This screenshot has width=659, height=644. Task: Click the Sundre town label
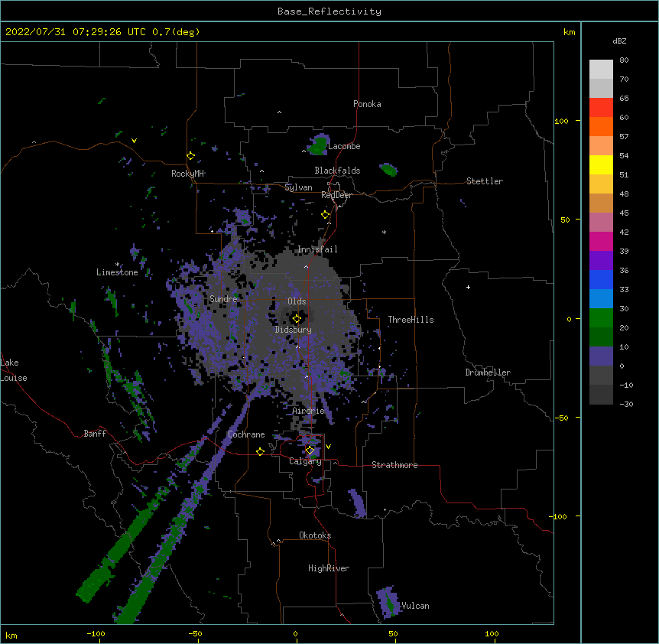coord(223,299)
